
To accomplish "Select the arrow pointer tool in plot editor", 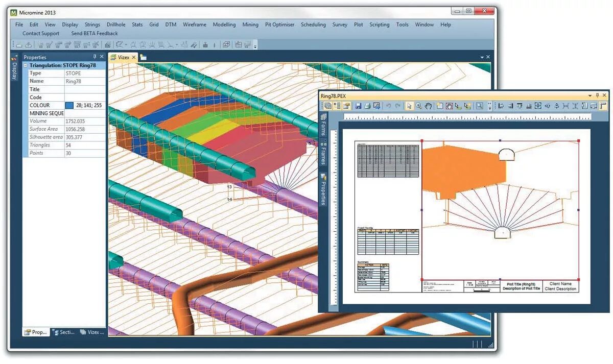I will [409, 106].
